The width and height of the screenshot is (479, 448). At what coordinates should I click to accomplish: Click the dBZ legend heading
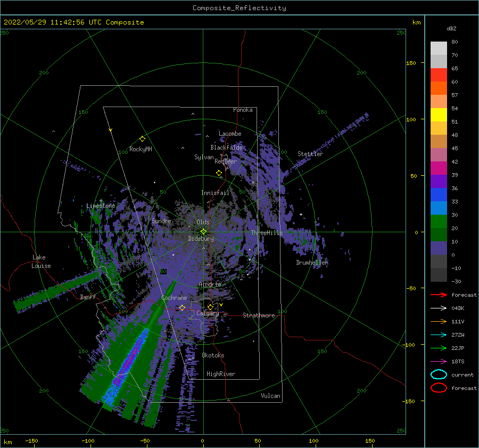pyautogui.click(x=451, y=28)
